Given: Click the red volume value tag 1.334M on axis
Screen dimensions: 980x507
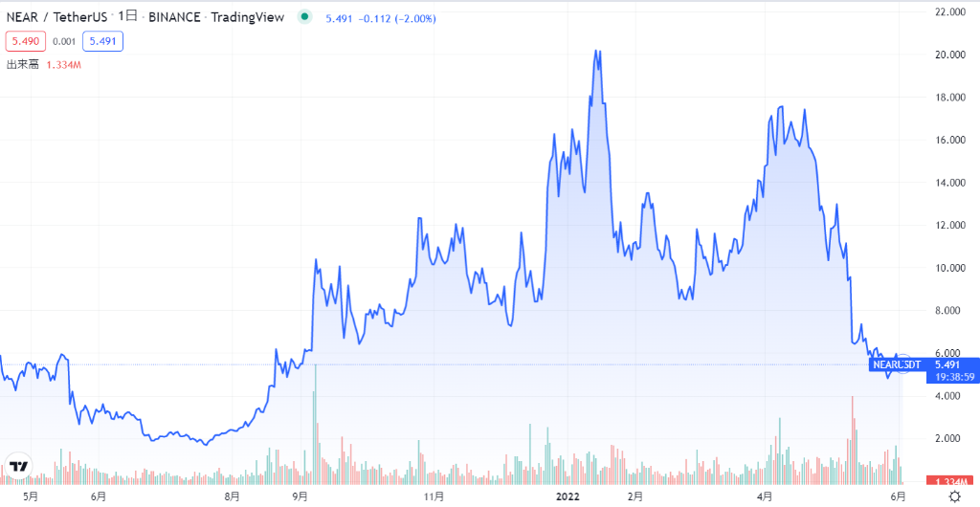Looking at the screenshot, I should pos(950,481).
